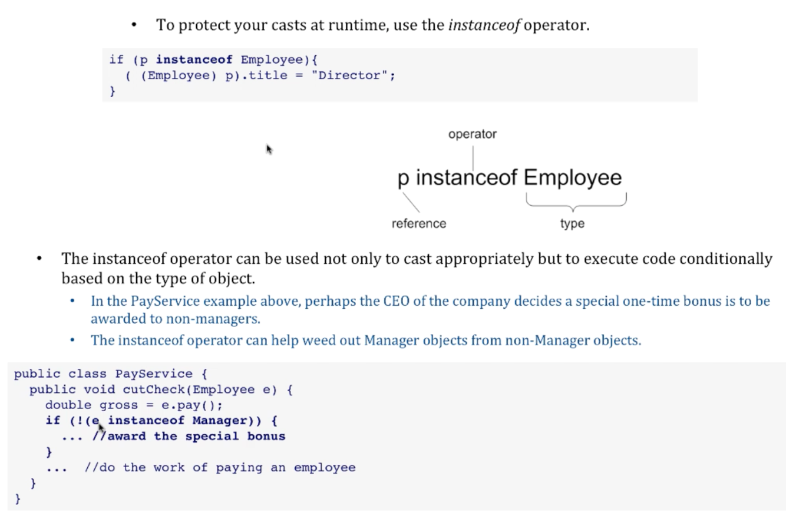Viewport: 786px width, 532px height.
Task: Click code line 'double gross = e.pay();'
Action: pyautogui.click(x=134, y=405)
